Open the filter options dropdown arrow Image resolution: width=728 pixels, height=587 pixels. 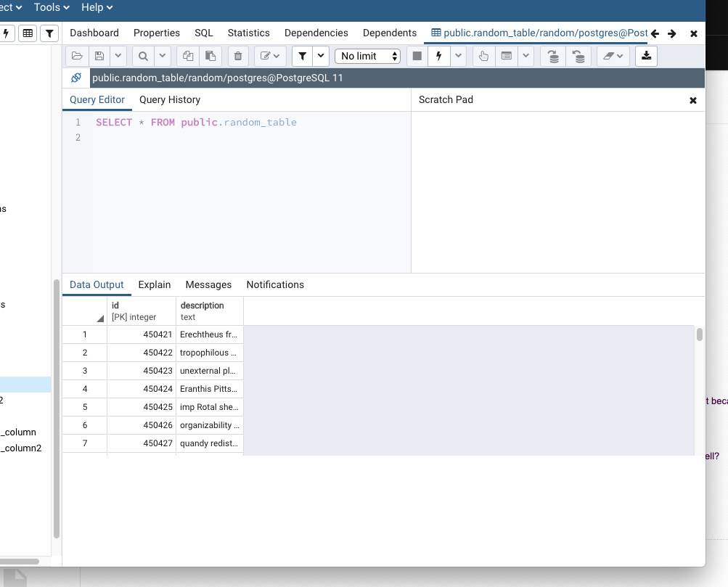tap(320, 56)
